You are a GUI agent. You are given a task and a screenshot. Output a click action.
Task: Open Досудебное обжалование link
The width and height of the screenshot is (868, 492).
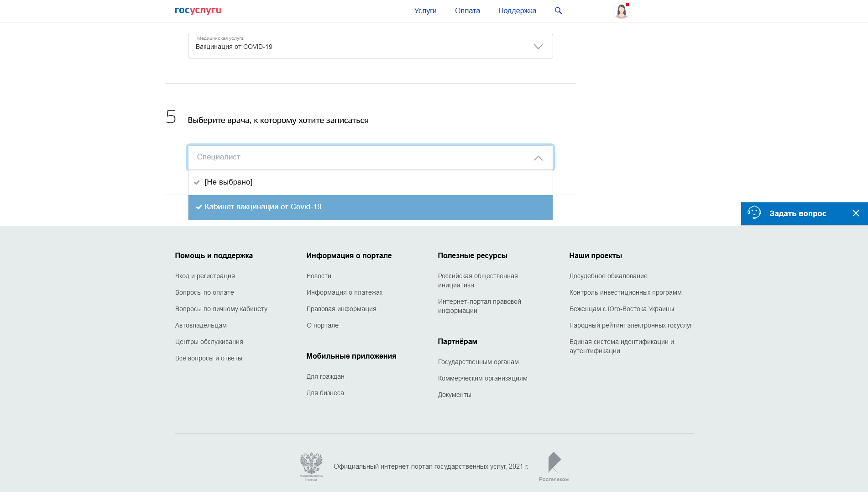click(x=608, y=276)
